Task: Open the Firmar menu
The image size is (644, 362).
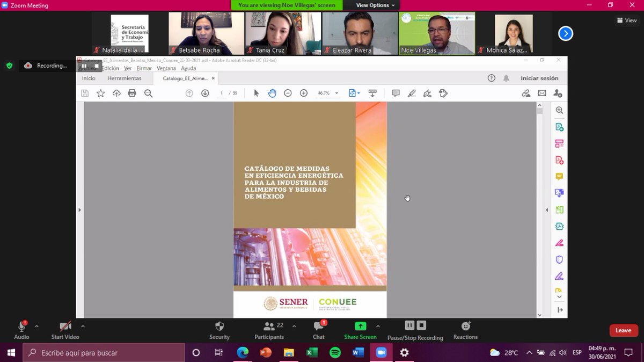Action: click(x=144, y=68)
